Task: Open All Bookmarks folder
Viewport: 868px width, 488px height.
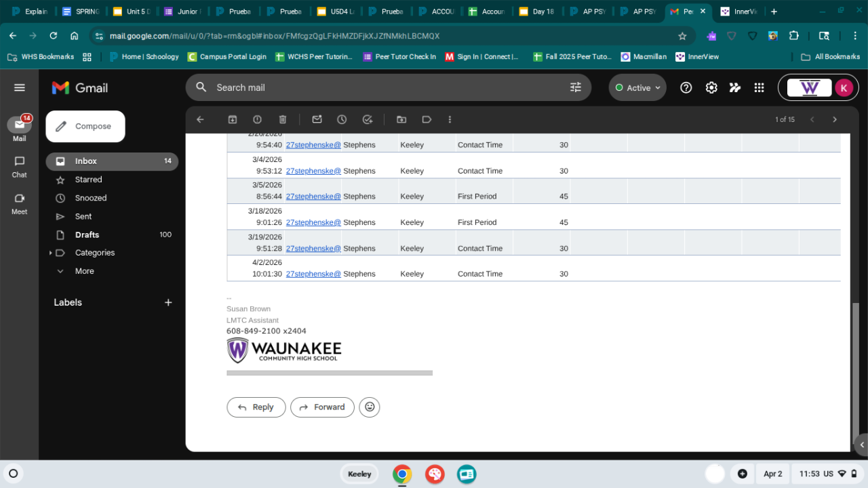Action: click(830, 57)
